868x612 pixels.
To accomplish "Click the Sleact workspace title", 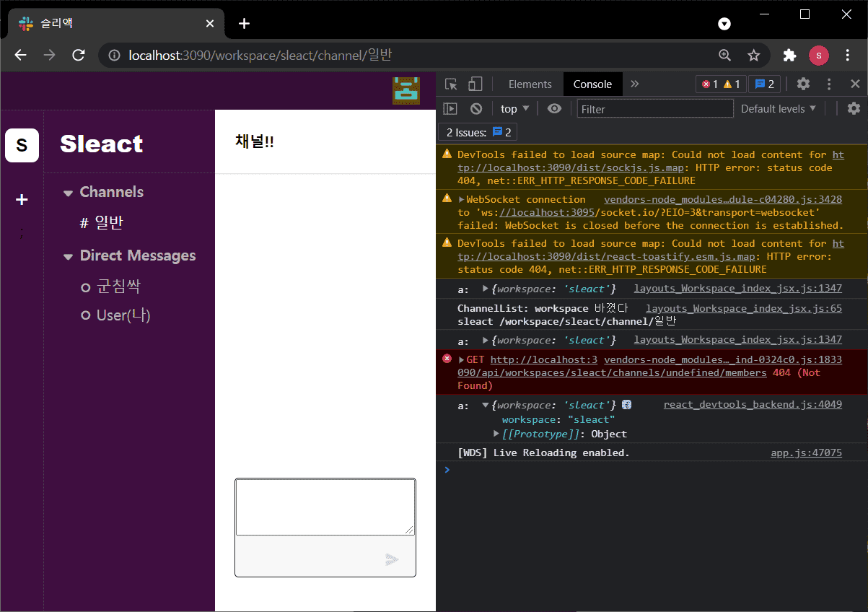I will coord(102,144).
